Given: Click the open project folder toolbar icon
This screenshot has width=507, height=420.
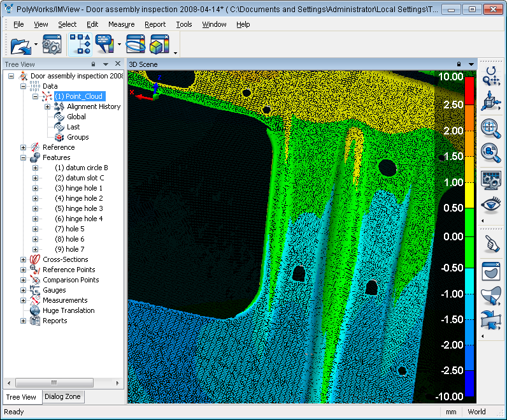Looking at the screenshot, I should (20, 45).
